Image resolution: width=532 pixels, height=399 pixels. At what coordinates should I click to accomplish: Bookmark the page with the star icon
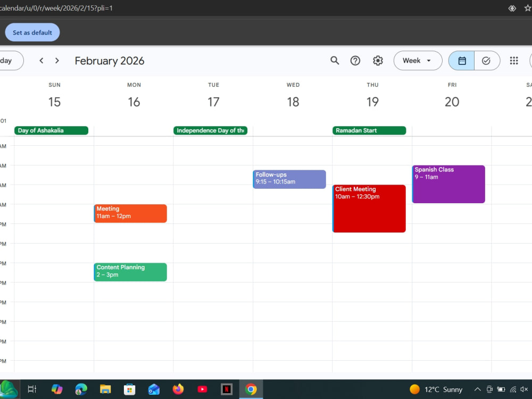tap(528, 8)
